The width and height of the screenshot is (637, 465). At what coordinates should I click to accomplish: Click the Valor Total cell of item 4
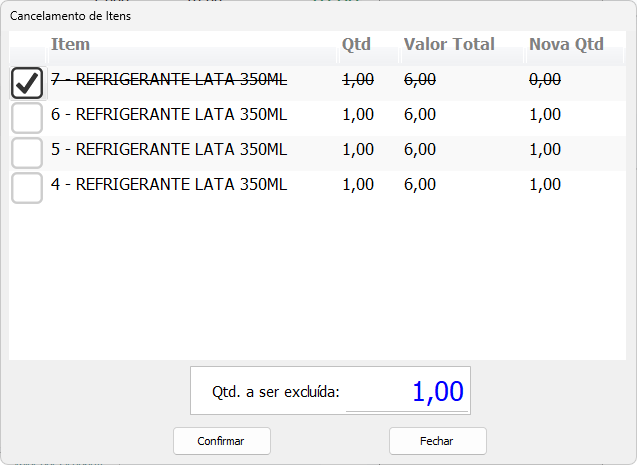419,185
